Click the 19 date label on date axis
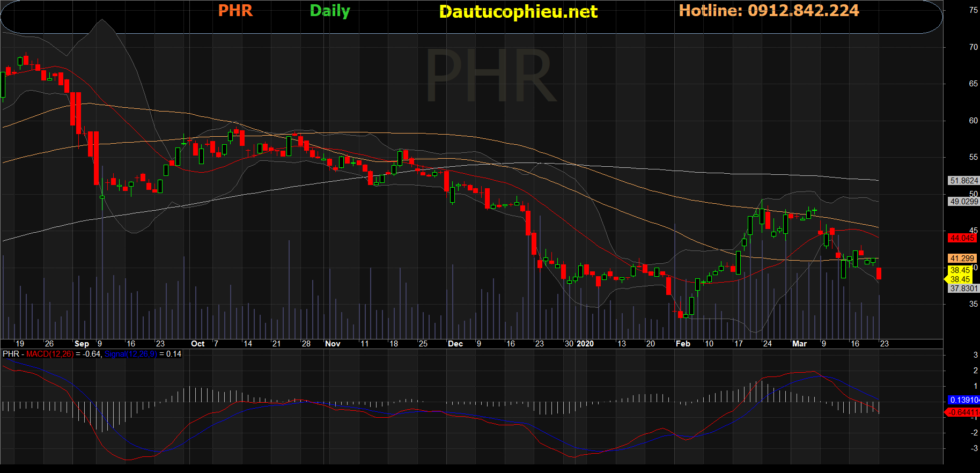980x473 pixels. (x=20, y=344)
